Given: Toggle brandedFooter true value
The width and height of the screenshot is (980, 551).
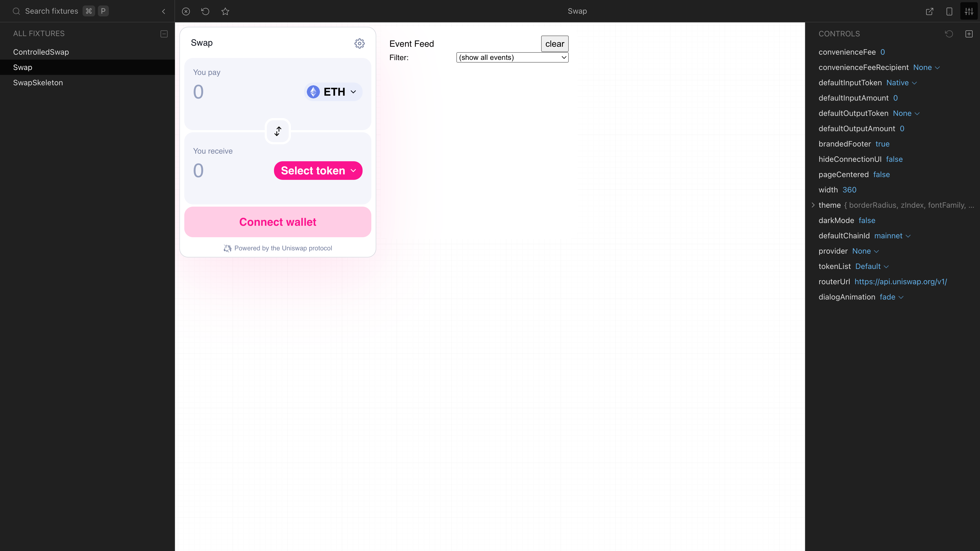Looking at the screenshot, I should click(882, 144).
